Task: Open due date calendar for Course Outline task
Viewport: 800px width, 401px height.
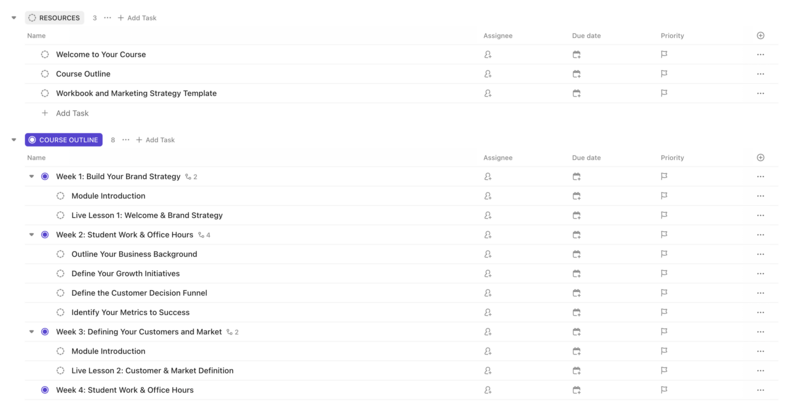Action: tap(576, 74)
